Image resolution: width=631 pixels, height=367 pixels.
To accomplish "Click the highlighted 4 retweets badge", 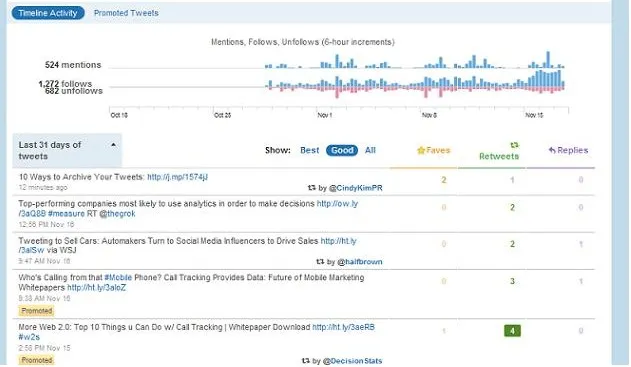I will click(x=512, y=331).
